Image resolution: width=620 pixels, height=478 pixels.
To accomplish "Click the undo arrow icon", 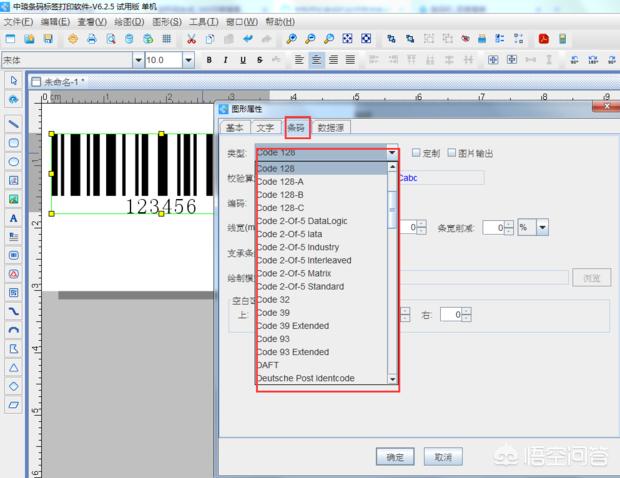I will (248, 39).
